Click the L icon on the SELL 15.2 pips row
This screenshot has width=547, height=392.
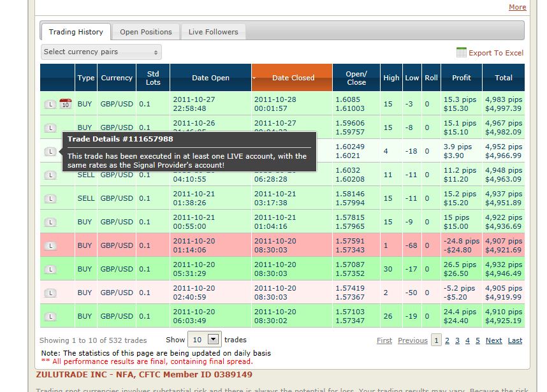click(x=50, y=198)
